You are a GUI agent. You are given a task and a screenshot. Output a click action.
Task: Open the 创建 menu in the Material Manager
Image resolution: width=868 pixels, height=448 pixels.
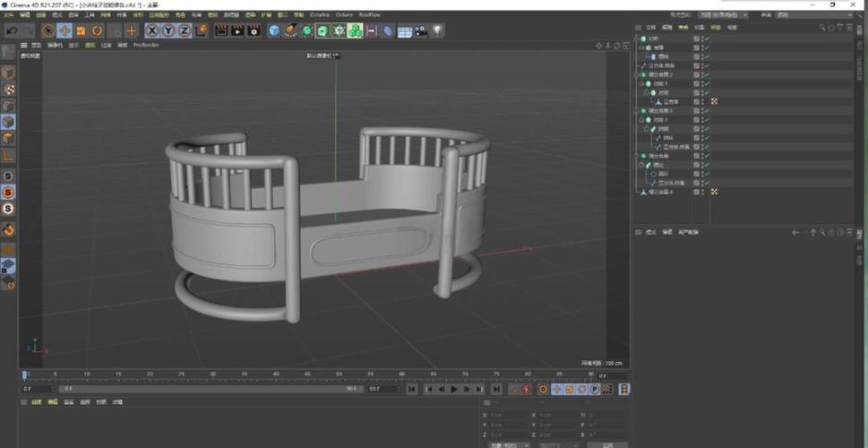pos(37,402)
